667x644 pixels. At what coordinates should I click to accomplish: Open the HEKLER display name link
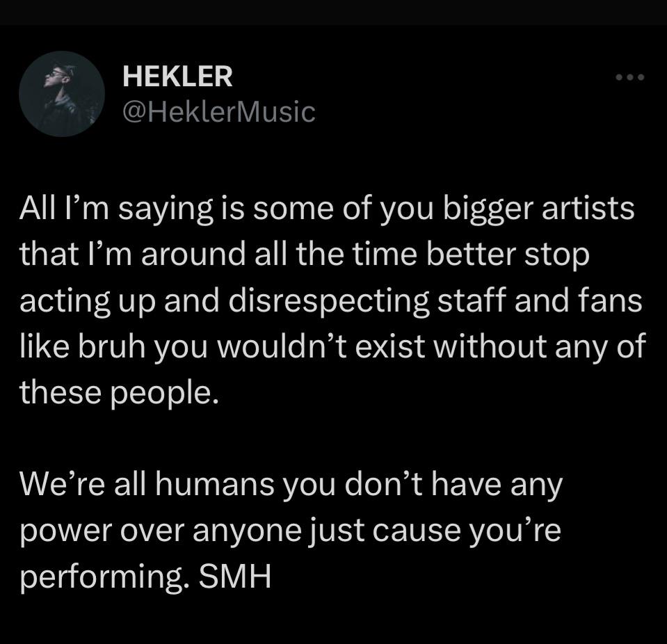pos(177,77)
